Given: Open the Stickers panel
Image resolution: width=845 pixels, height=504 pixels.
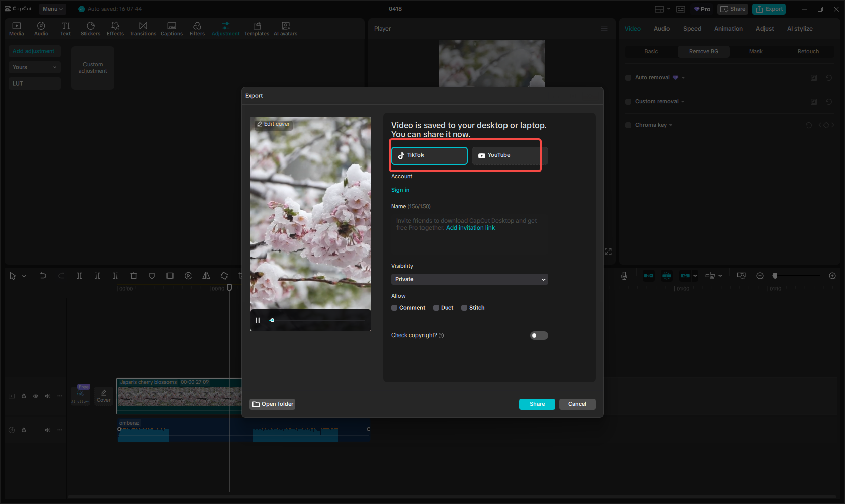Looking at the screenshot, I should (91, 28).
